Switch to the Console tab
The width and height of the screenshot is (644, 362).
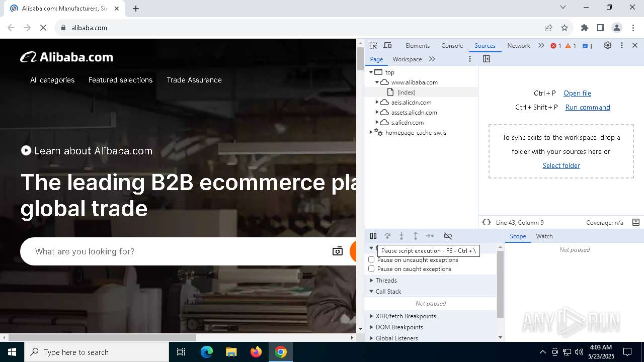[452, 46]
